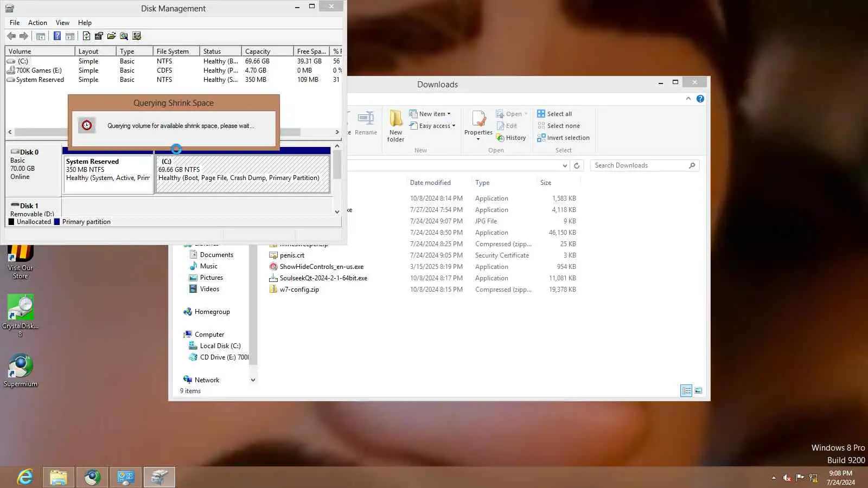
Task: Click the muted volume icon in system tray
Action: pyautogui.click(x=787, y=478)
